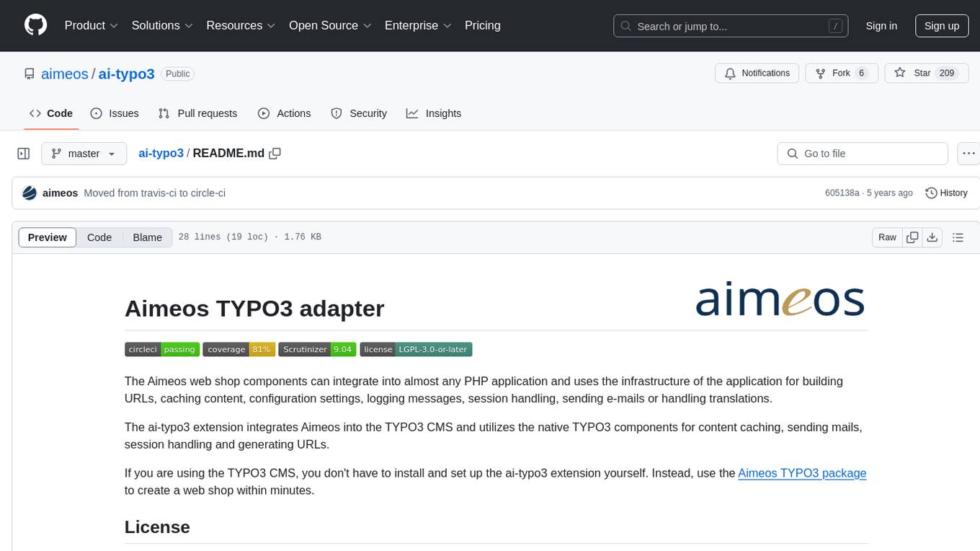The height and width of the screenshot is (551, 980).
Task: Click the License heading
Action: (x=157, y=526)
